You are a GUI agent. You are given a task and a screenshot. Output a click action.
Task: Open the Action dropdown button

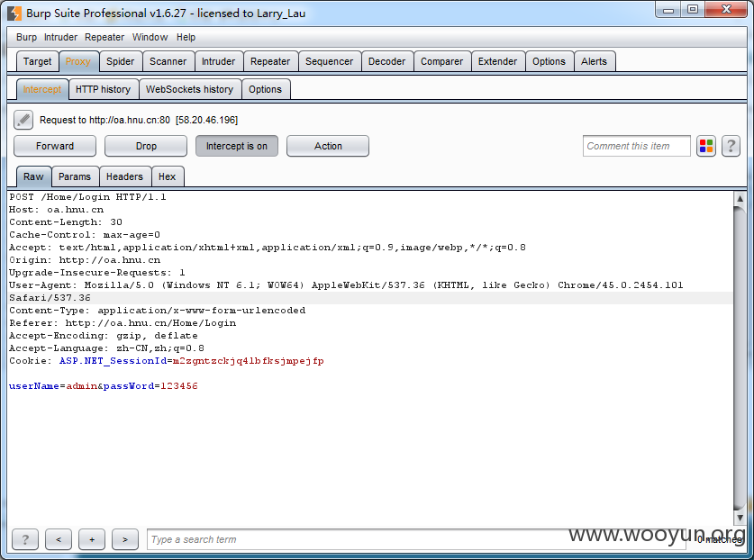(328, 146)
